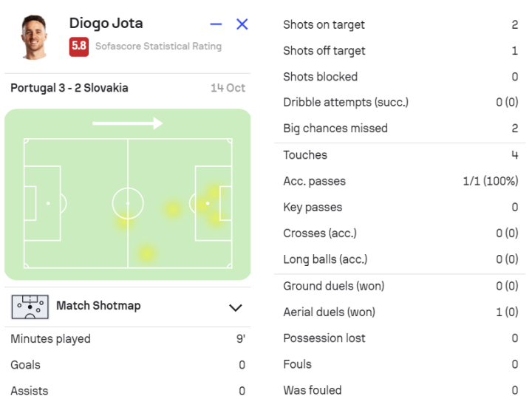The height and width of the screenshot is (410, 532).
Task: Click the heatmap direction arrow
Action: (127, 123)
